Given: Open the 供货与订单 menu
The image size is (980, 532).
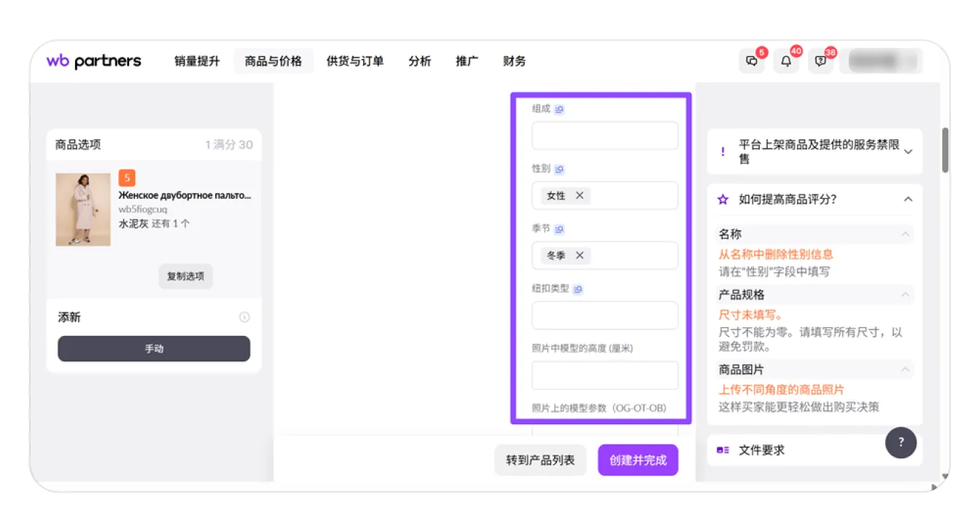Looking at the screenshot, I should pyautogui.click(x=355, y=61).
